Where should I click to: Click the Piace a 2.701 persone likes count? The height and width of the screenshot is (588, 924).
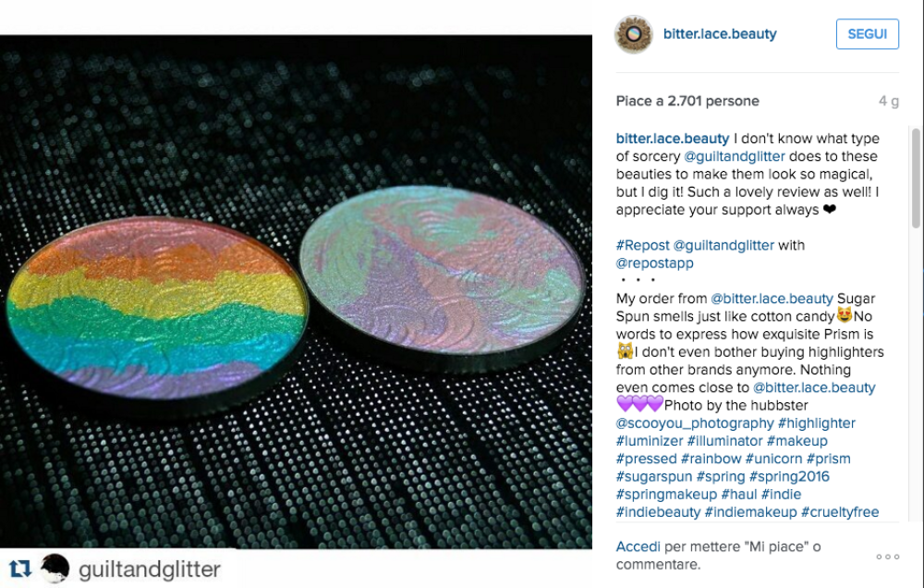pyautogui.click(x=687, y=102)
